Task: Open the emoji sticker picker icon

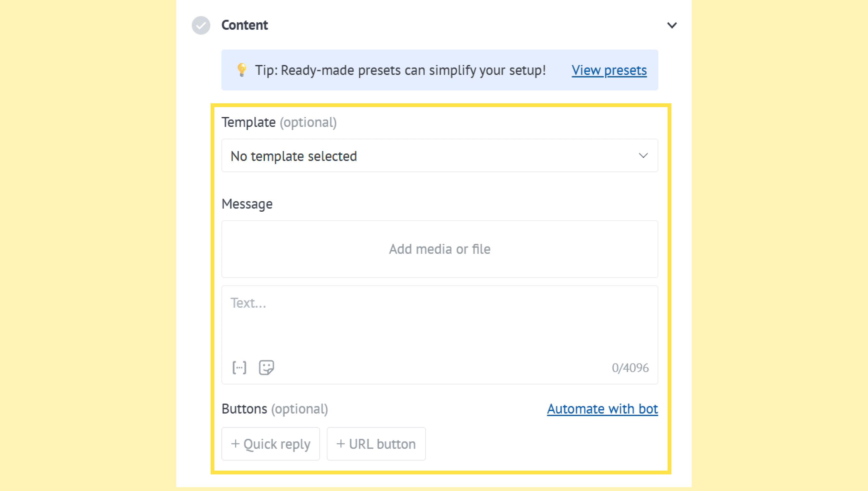Action: click(266, 368)
